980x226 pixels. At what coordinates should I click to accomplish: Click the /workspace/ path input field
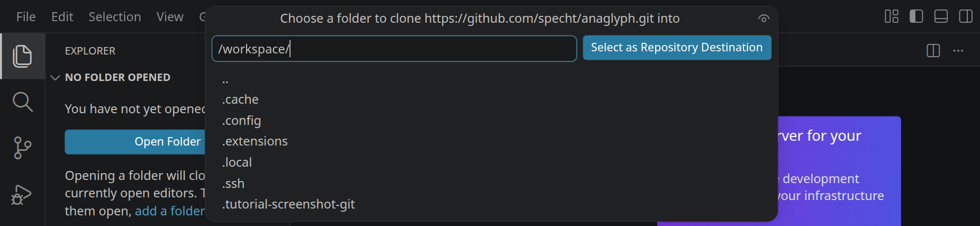[x=394, y=49]
